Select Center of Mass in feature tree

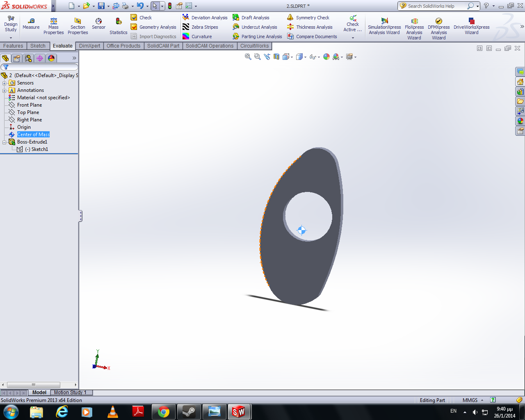[33, 135]
